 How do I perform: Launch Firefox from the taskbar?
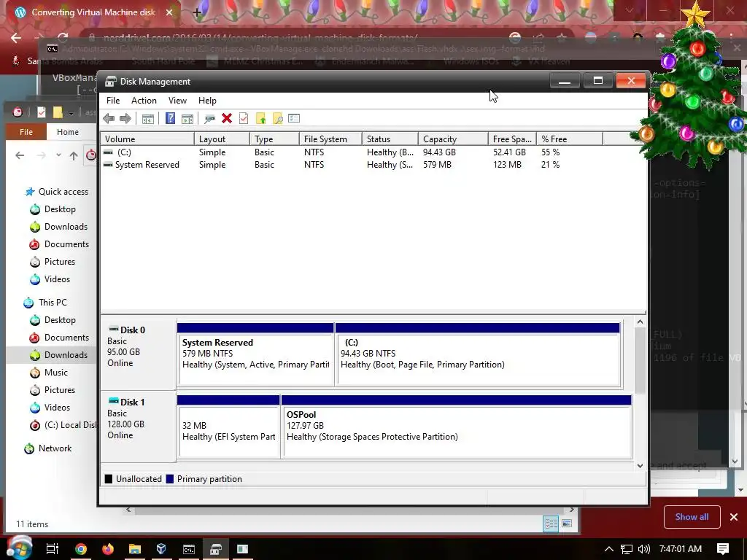[108, 549]
